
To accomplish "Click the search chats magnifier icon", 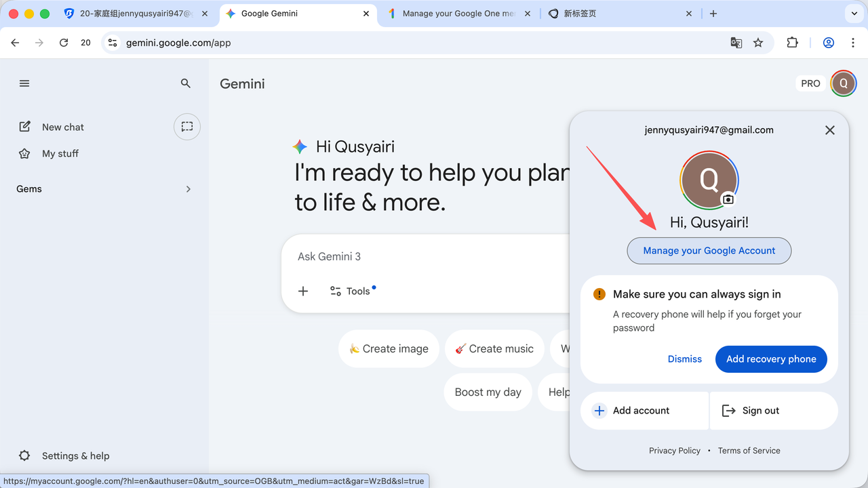I will click(186, 83).
